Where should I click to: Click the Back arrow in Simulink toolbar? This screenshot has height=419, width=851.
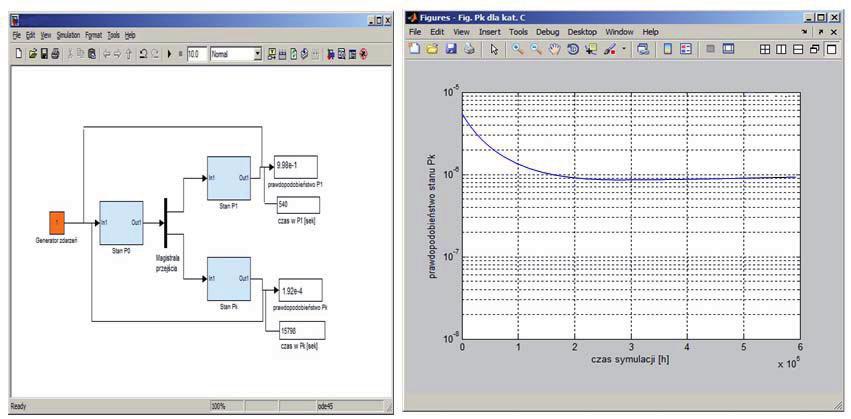click(x=106, y=54)
